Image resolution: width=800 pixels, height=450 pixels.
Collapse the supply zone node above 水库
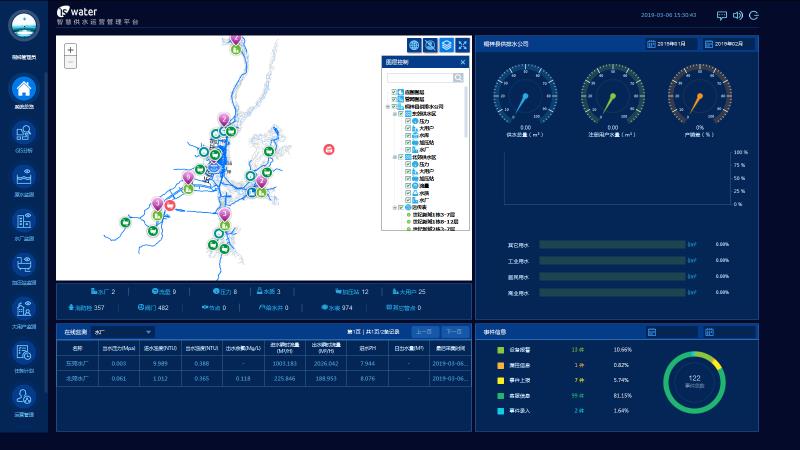(x=395, y=114)
